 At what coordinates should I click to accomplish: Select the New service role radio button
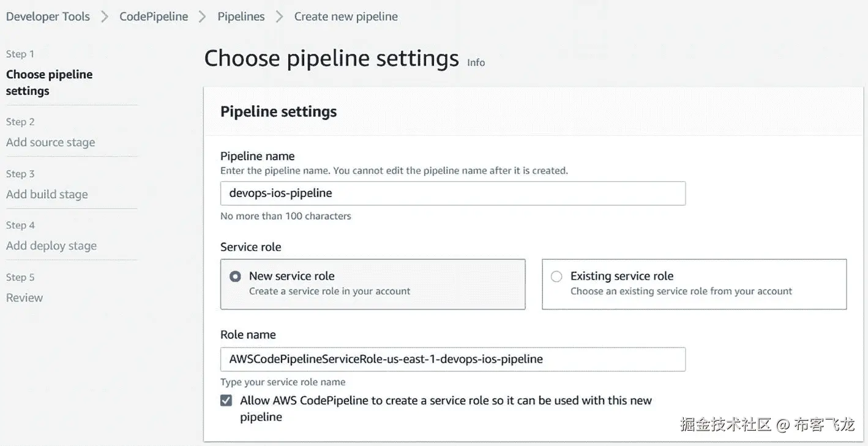tap(235, 277)
